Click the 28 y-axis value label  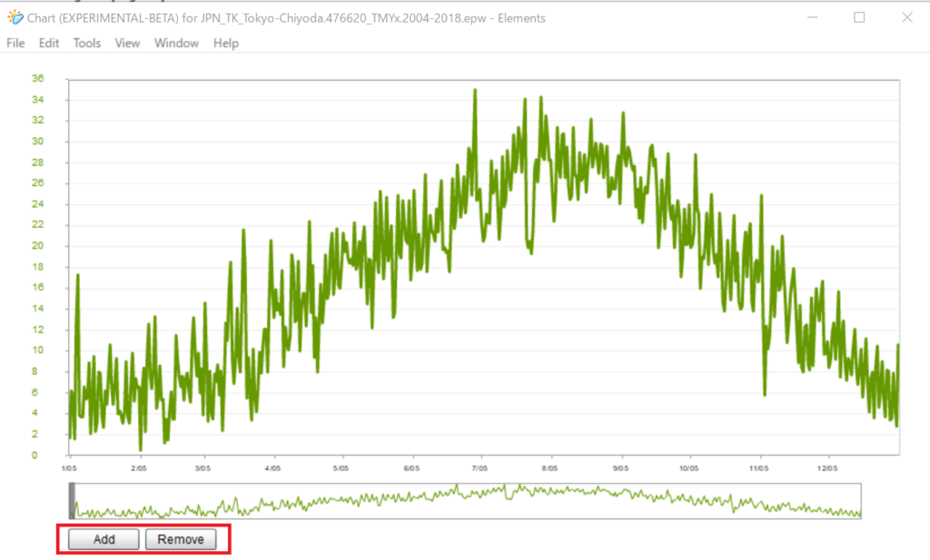[x=38, y=162]
